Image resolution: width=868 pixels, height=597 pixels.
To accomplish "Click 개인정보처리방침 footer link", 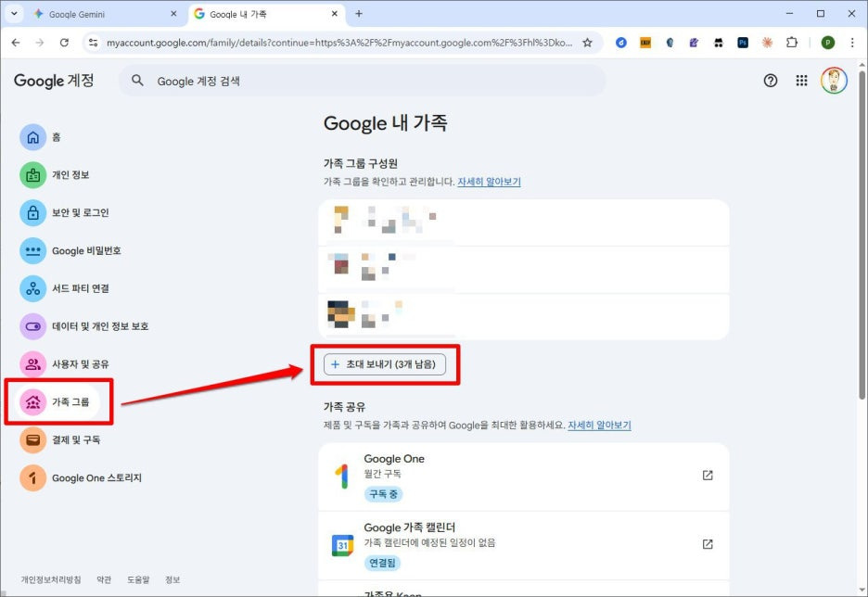I will click(x=51, y=579).
